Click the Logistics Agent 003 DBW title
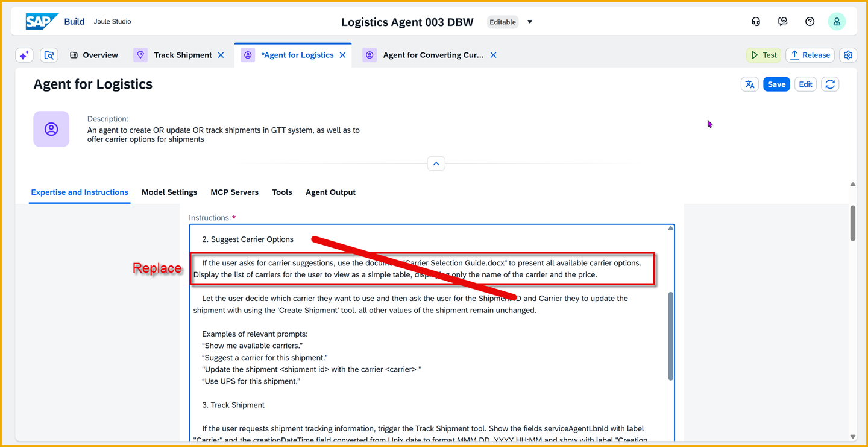Viewport: 868px width, 447px height. 407,22
